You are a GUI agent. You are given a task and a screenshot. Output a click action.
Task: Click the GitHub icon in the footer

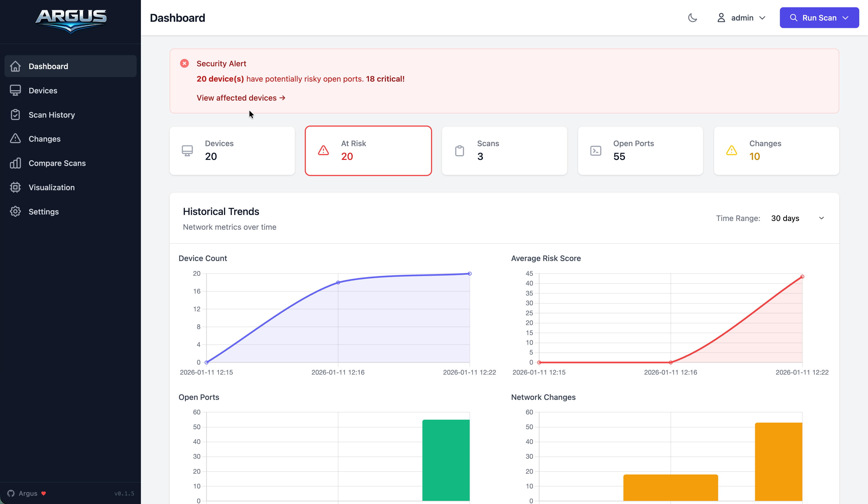11,493
